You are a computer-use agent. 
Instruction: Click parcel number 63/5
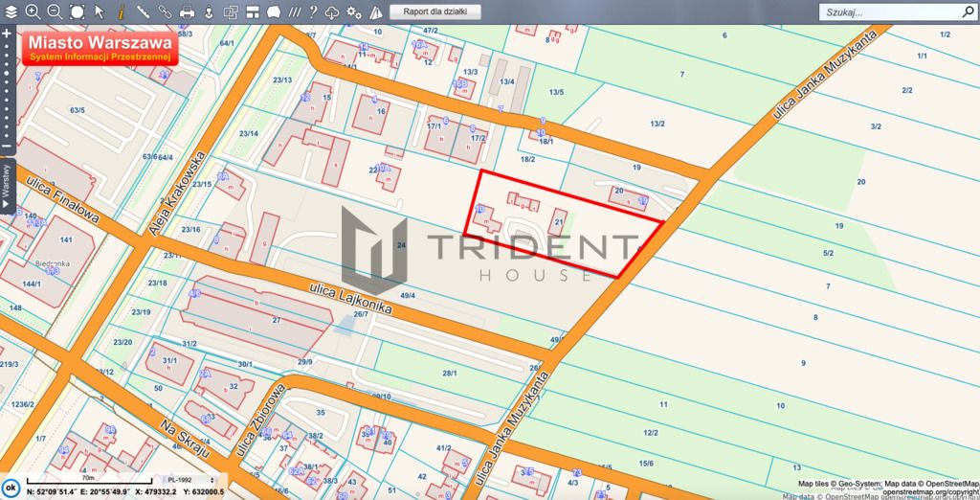77,110
